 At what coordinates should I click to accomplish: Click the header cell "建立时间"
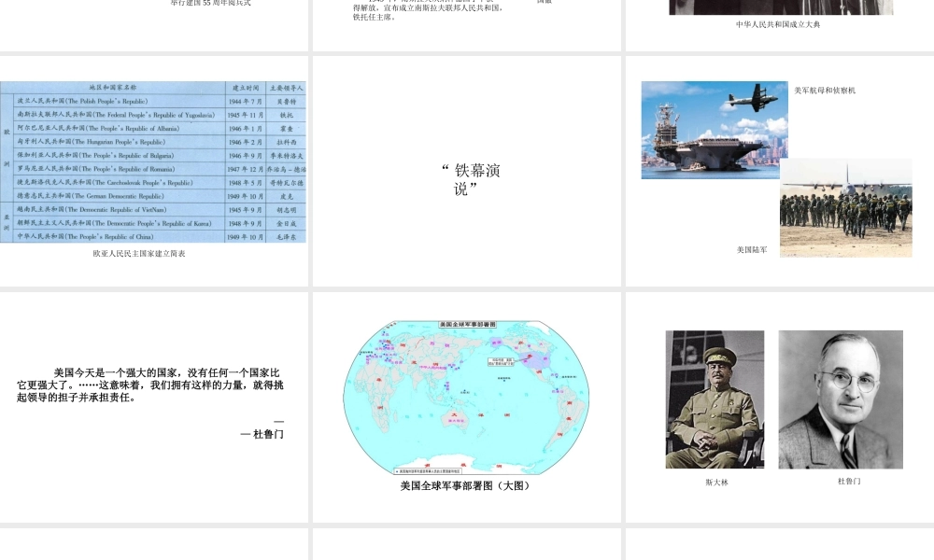click(246, 88)
